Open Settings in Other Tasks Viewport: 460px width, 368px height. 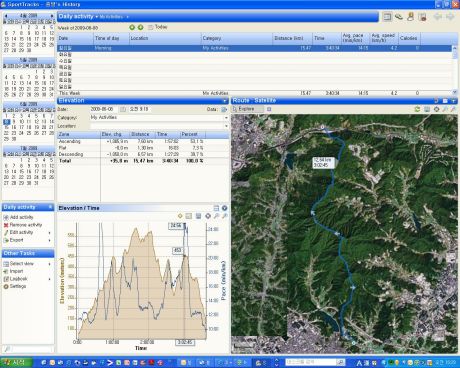click(18, 286)
